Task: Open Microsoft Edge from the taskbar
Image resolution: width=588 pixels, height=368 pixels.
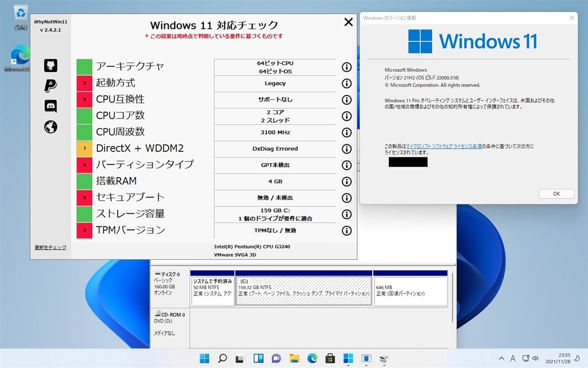Action: [x=312, y=359]
